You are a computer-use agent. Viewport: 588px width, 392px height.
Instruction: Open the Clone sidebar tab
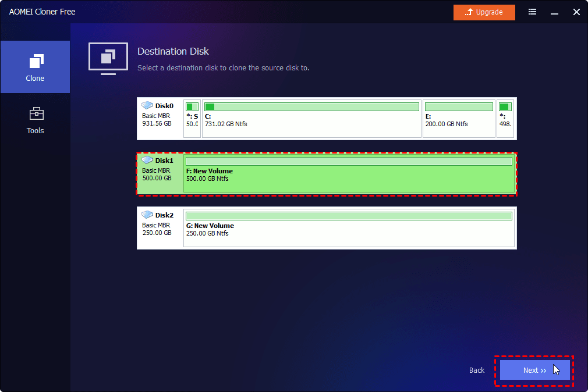coord(35,67)
